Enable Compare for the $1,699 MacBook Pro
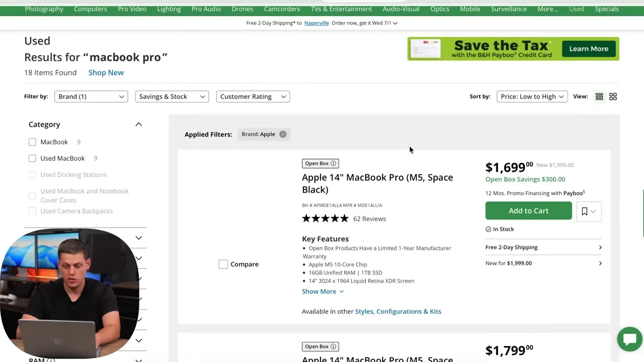The image size is (644, 362). click(x=223, y=264)
